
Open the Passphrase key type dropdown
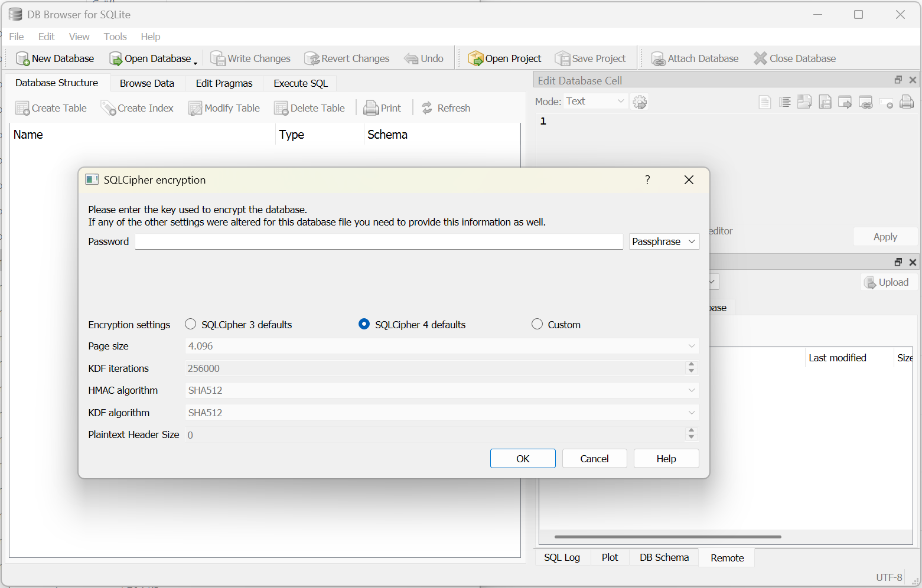click(x=664, y=241)
